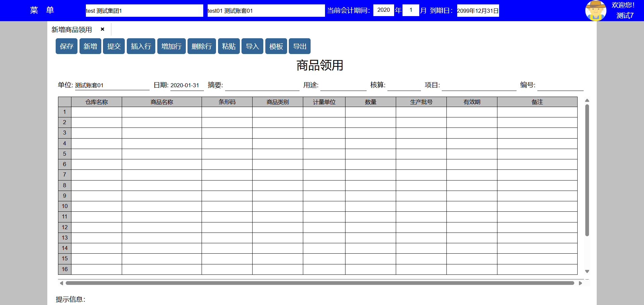
Task: Click the scroll right arrow below table
Action: pos(580,283)
